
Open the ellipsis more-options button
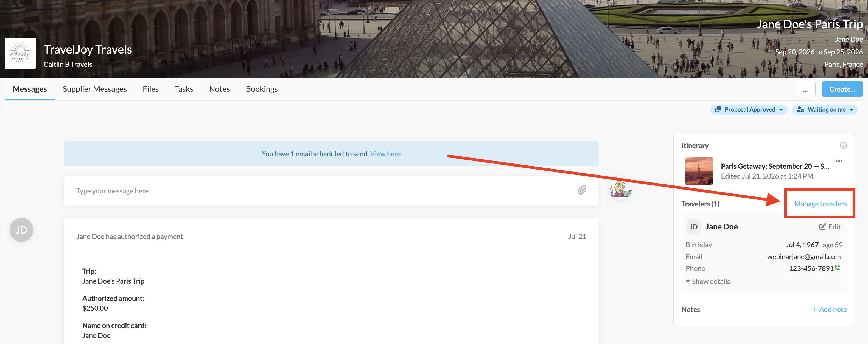coord(805,89)
